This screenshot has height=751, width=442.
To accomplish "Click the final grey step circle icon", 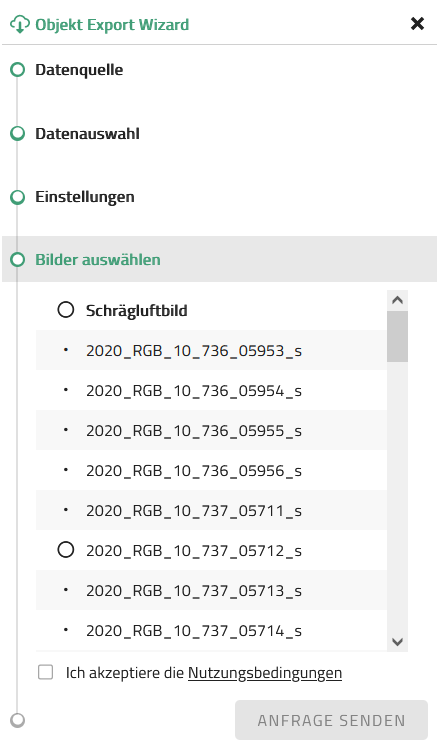I will [x=18, y=720].
